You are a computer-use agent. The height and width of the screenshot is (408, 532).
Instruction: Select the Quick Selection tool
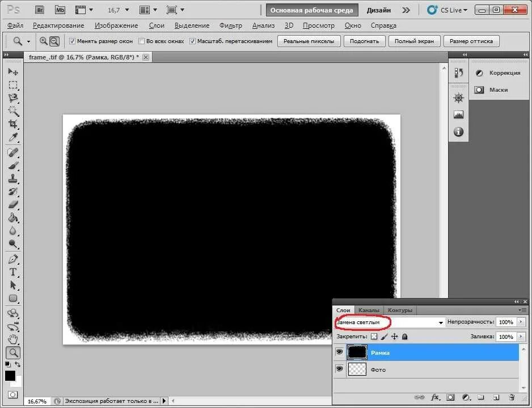click(x=13, y=111)
